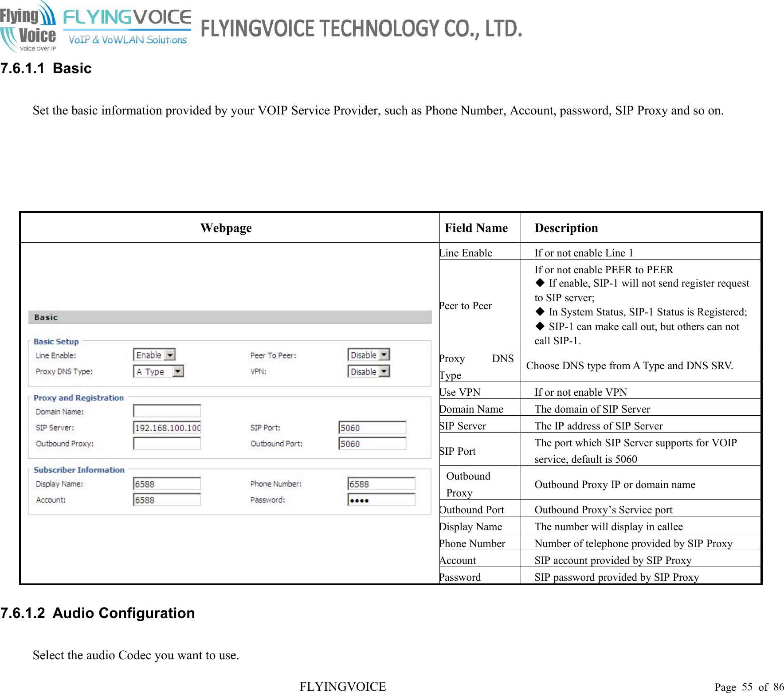
Task: Click the Account input field
Action: [167, 500]
